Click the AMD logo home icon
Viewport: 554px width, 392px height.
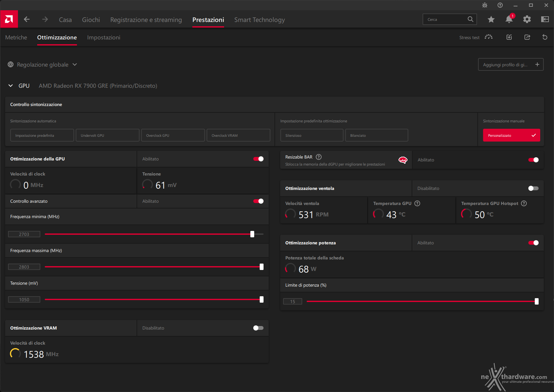(9, 19)
